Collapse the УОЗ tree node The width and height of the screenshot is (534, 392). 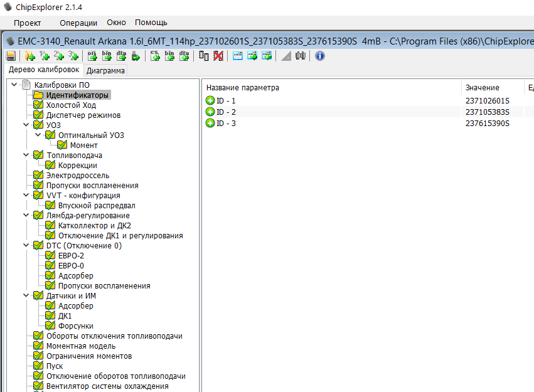[26, 125]
